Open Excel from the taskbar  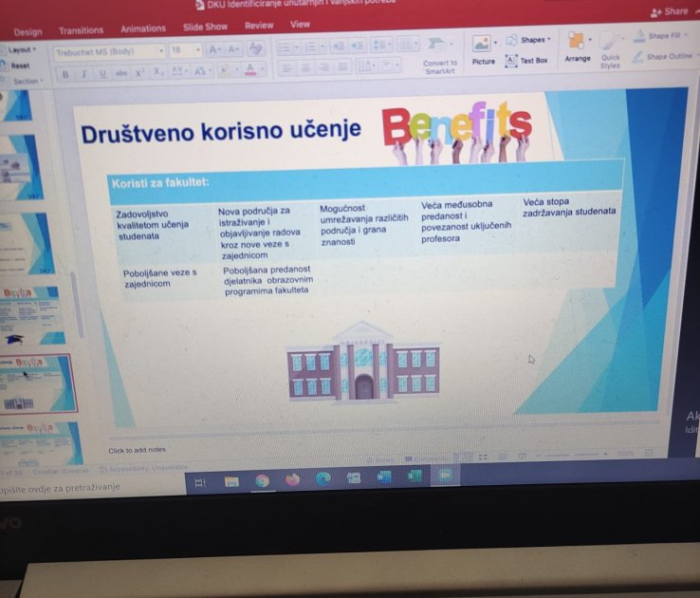click(414, 477)
